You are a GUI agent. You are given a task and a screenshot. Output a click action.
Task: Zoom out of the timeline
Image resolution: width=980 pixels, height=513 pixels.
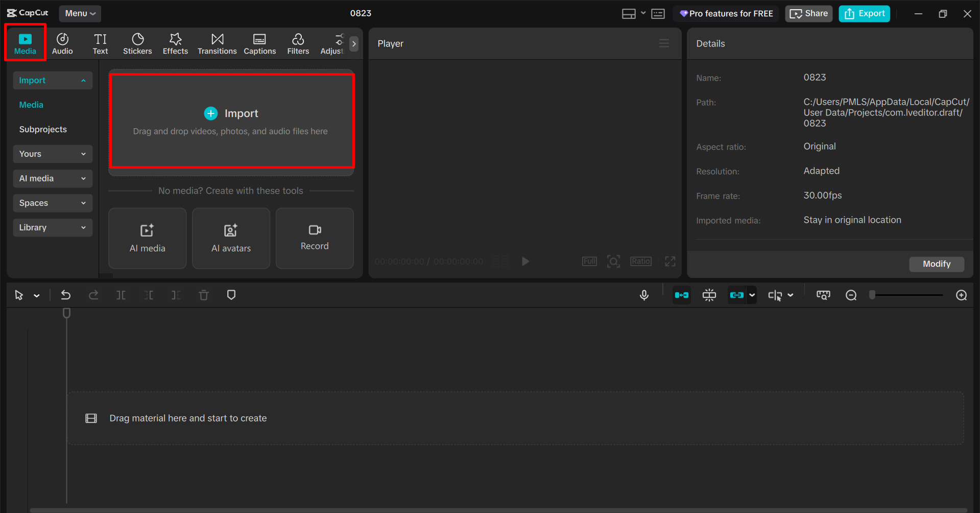(x=851, y=295)
